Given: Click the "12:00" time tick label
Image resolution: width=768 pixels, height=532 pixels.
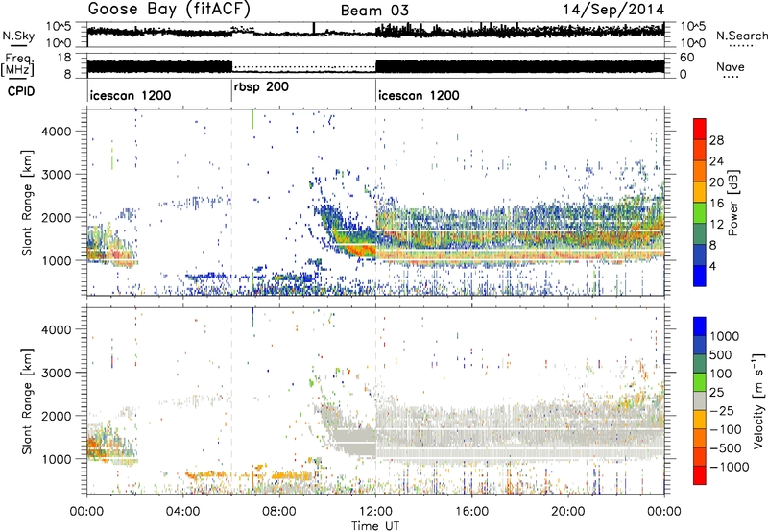Looking at the screenshot, I should click(375, 512).
